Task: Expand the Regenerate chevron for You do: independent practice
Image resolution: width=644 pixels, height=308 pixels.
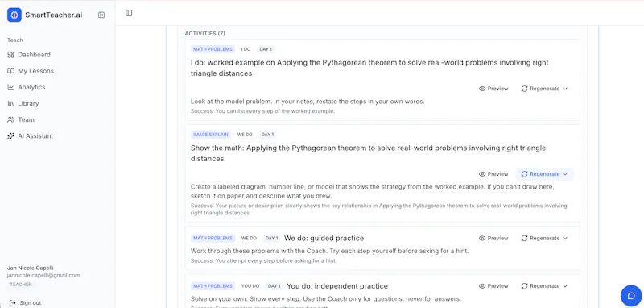Action: coord(565,285)
